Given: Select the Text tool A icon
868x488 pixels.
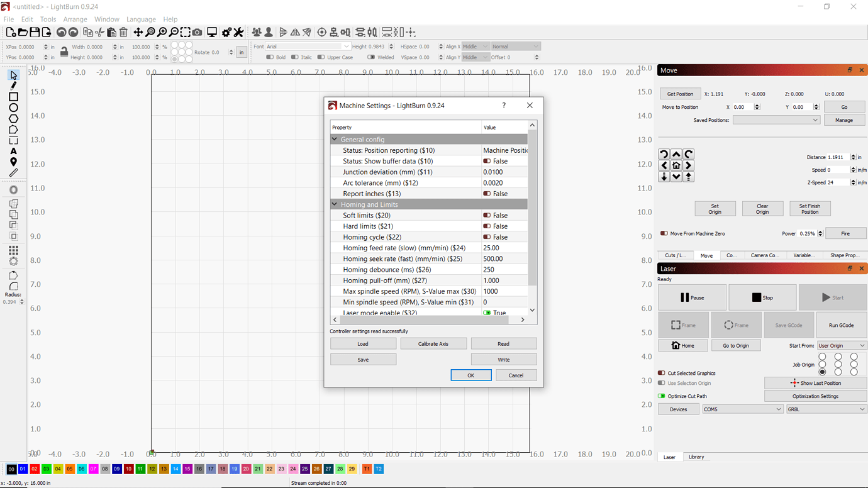Looking at the screenshot, I should click(x=13, y=151).
